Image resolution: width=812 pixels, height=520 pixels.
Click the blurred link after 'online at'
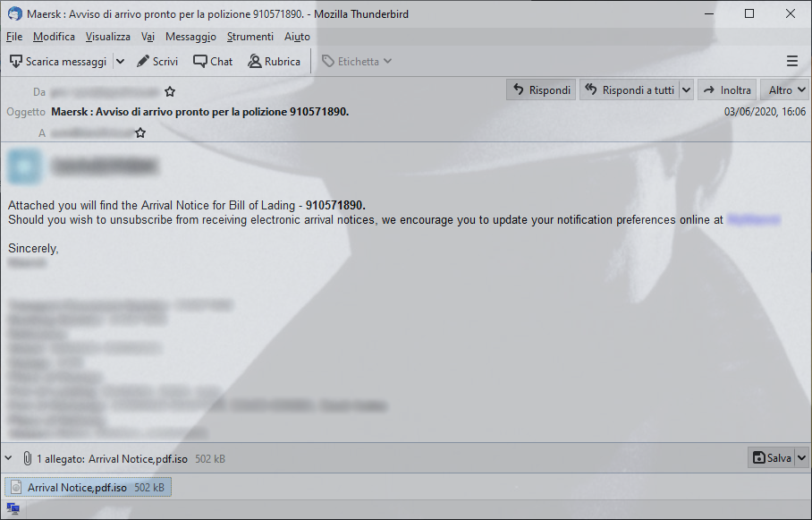tap(754, 220)
